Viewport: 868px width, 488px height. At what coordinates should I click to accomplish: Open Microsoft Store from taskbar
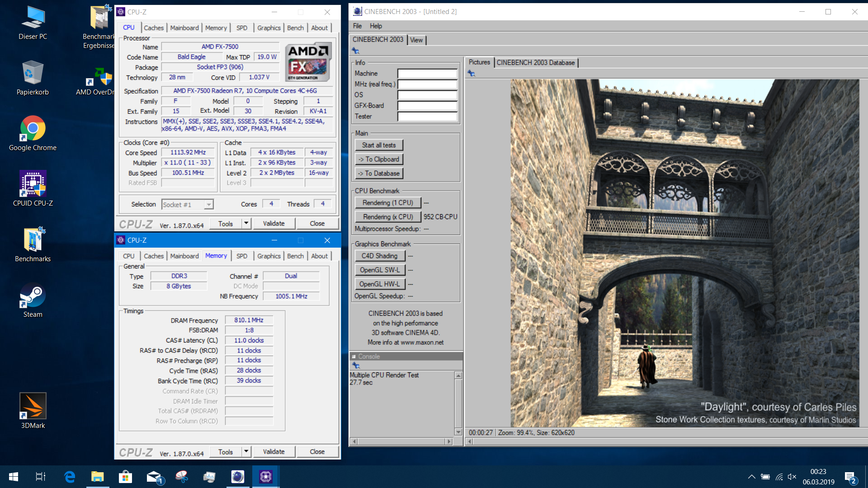coord(125,477)
